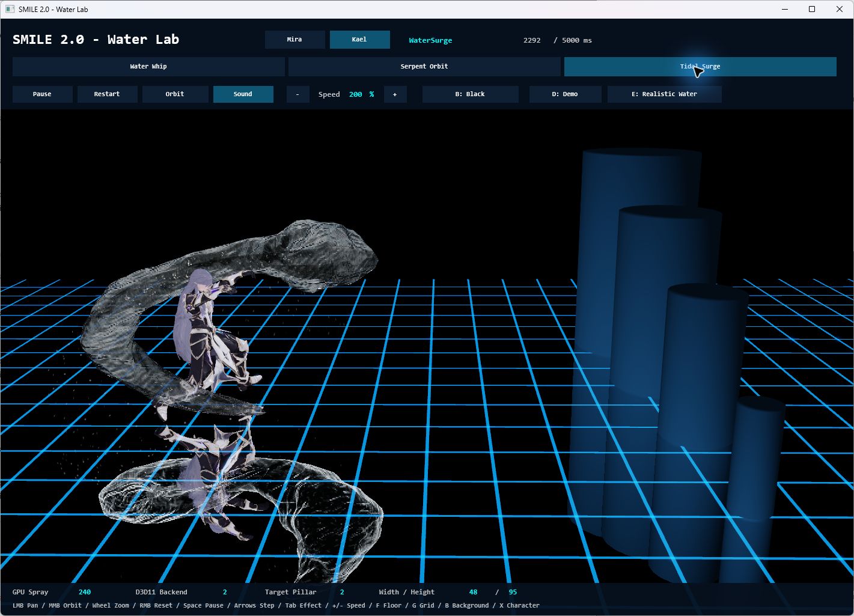Cycle the E: Realistic Water option

(664, 94)
